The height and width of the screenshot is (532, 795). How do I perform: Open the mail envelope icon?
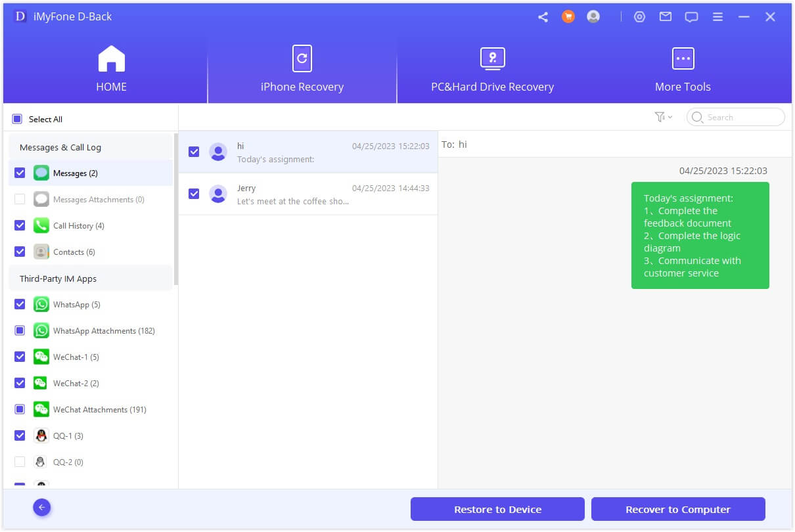tap(666, 17)
